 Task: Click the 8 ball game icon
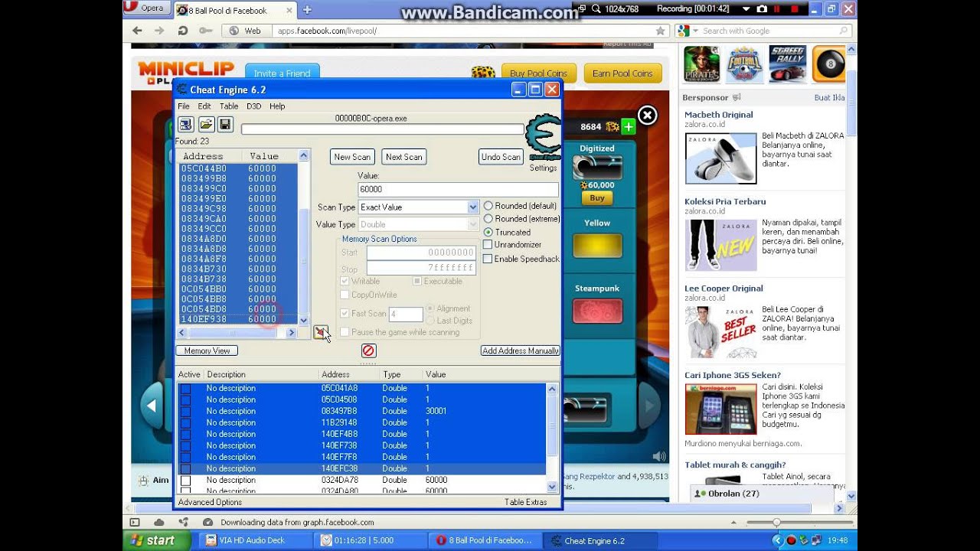(829, 64)
